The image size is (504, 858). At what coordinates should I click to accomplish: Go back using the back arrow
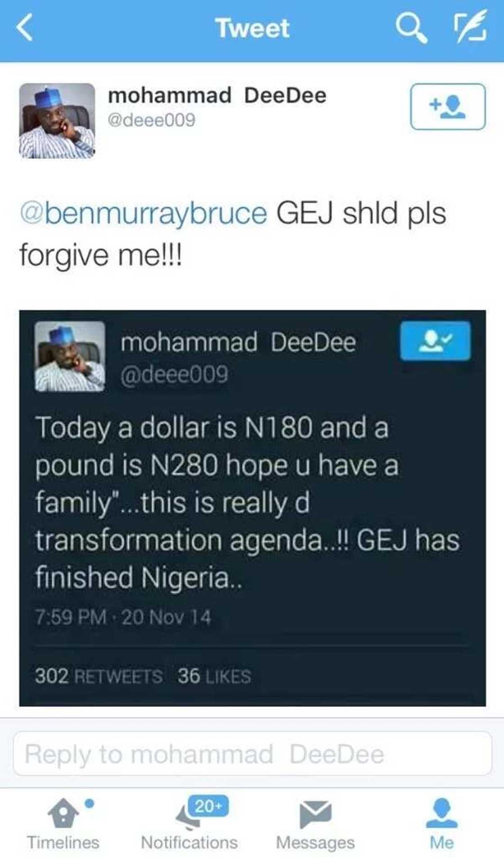[x=25, y=27]
